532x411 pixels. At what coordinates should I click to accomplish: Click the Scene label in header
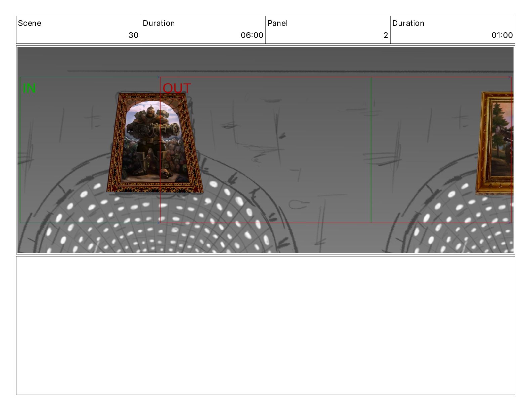[30, 23]
